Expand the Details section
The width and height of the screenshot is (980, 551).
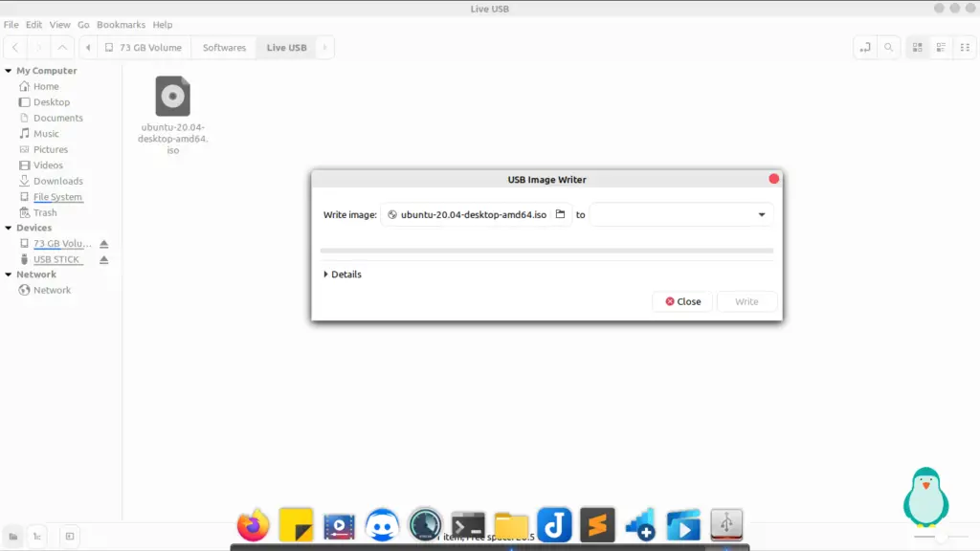[x=343, y=275]
